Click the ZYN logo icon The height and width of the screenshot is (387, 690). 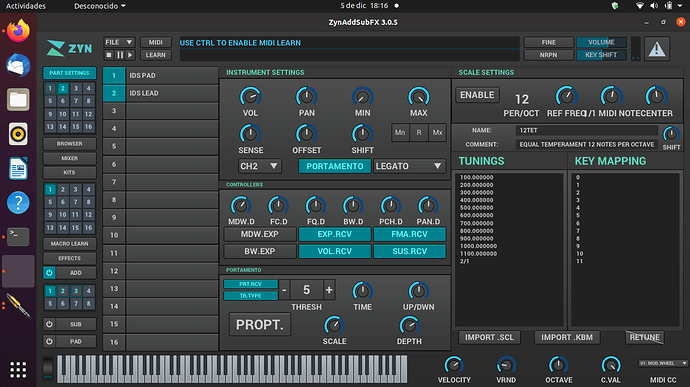pos(55,48)
